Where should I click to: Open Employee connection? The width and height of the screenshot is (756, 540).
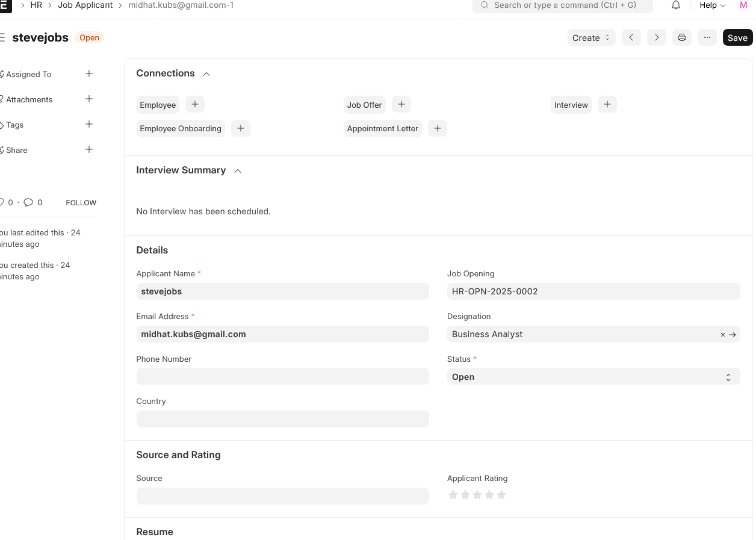click(x=158, y=105)
